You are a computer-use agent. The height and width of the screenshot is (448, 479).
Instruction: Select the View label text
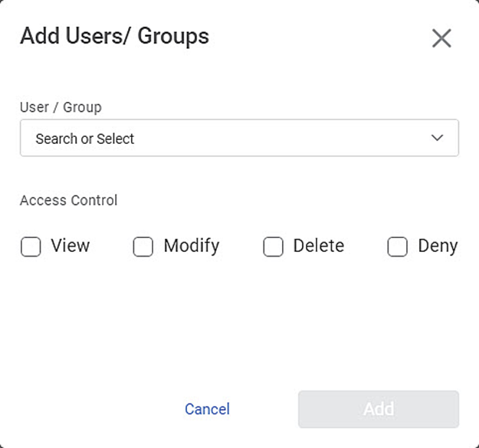pyautogui.click(x=71, y=246)
